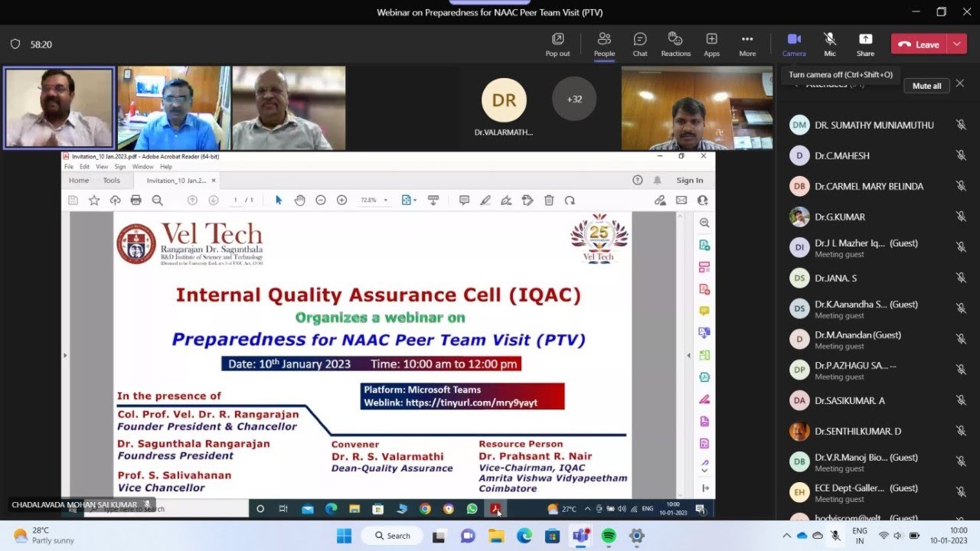Open the Sign menu in Acrobat Reader
The width and height of the screenshot is (980, 551).
(120, 166)
